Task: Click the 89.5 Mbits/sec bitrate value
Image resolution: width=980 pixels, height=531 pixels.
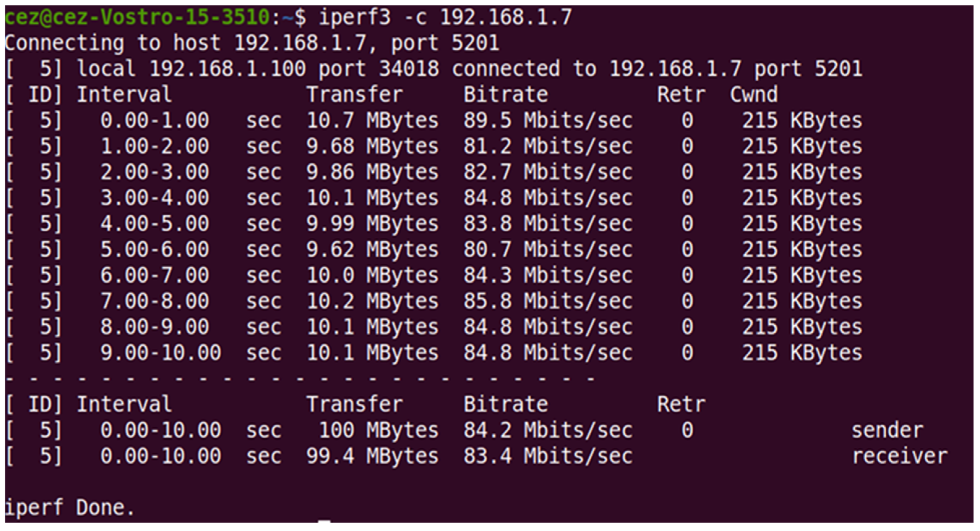Action: pyautogui.click(x=548, y=121)
